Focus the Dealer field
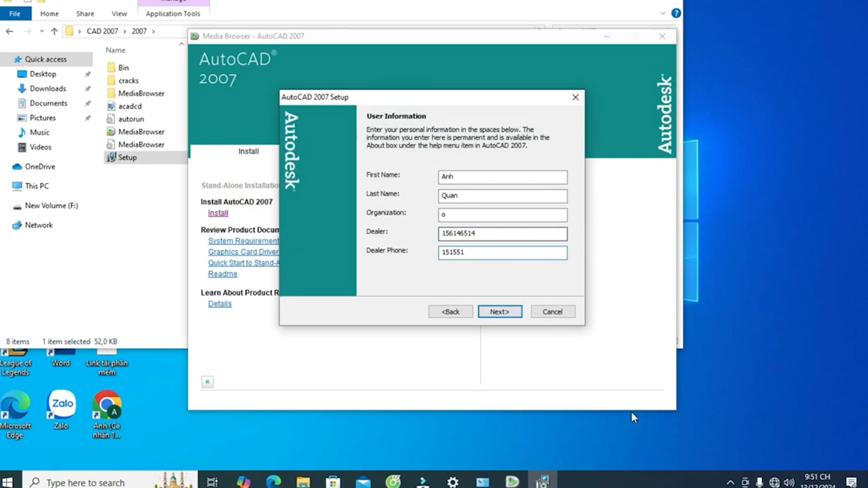Viewport: 868px width, 488px height. (x=502, y=234)
